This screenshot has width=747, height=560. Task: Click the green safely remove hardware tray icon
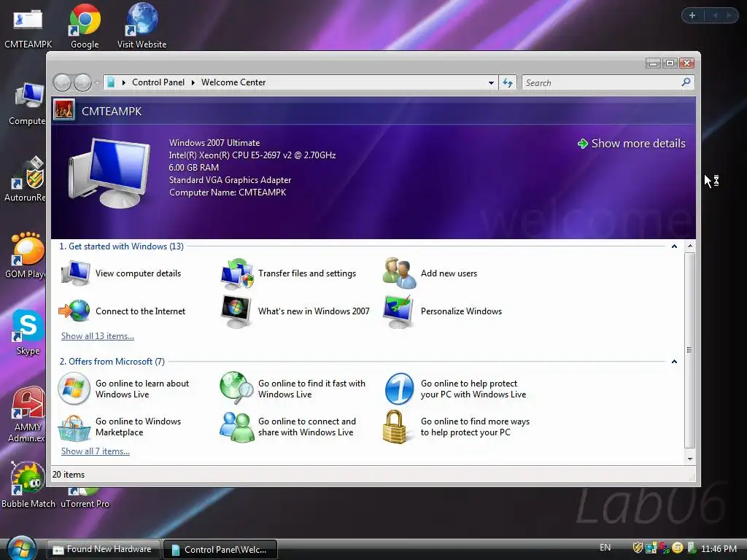click(x=692, y=548)
